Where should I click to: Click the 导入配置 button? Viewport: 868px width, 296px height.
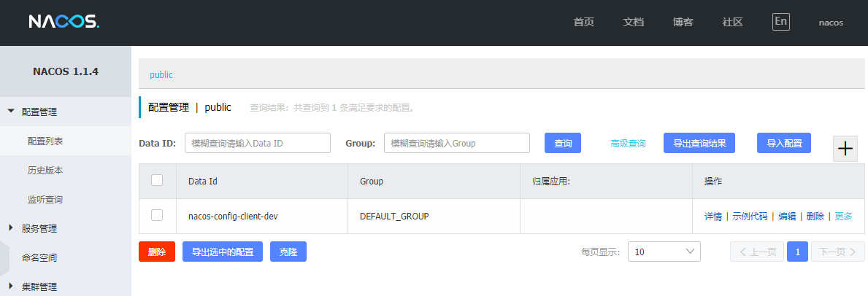[784, 143]
